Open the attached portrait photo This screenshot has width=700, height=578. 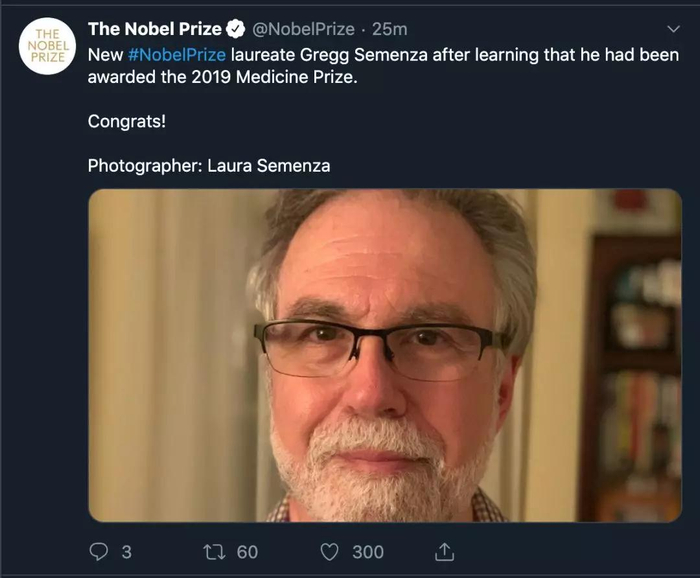tap(384, 355)
